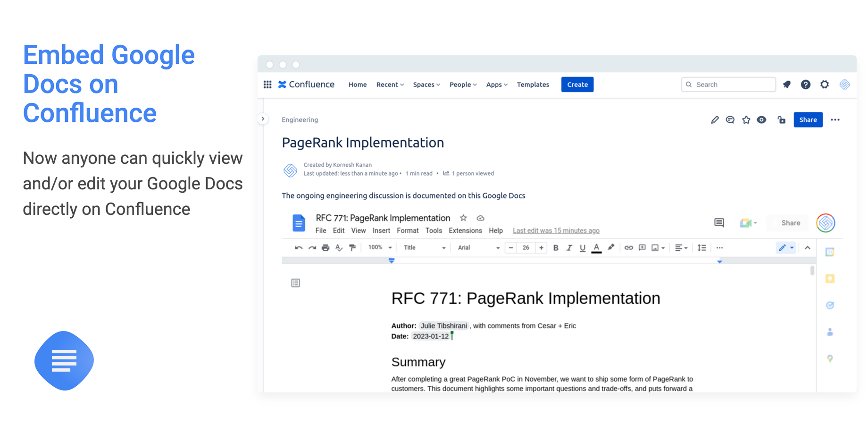The width and height of the screenshot is (868, 425).
Task: Toggle watching this page with the eye icon
Action: 761,120
